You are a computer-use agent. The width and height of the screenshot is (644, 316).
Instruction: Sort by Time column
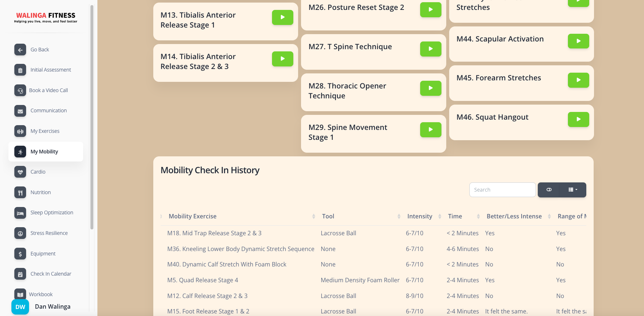click(x=464, y=217)
